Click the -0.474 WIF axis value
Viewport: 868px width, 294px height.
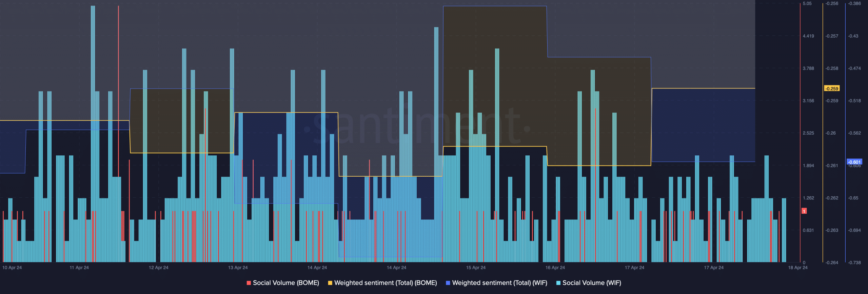coord(854,68)
